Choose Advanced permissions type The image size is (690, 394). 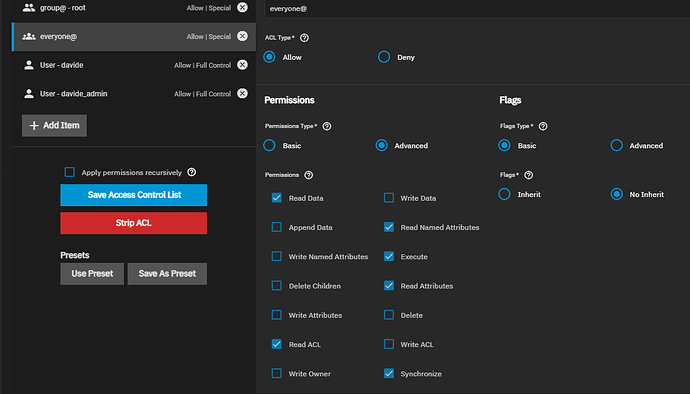[x=382, y=145]
